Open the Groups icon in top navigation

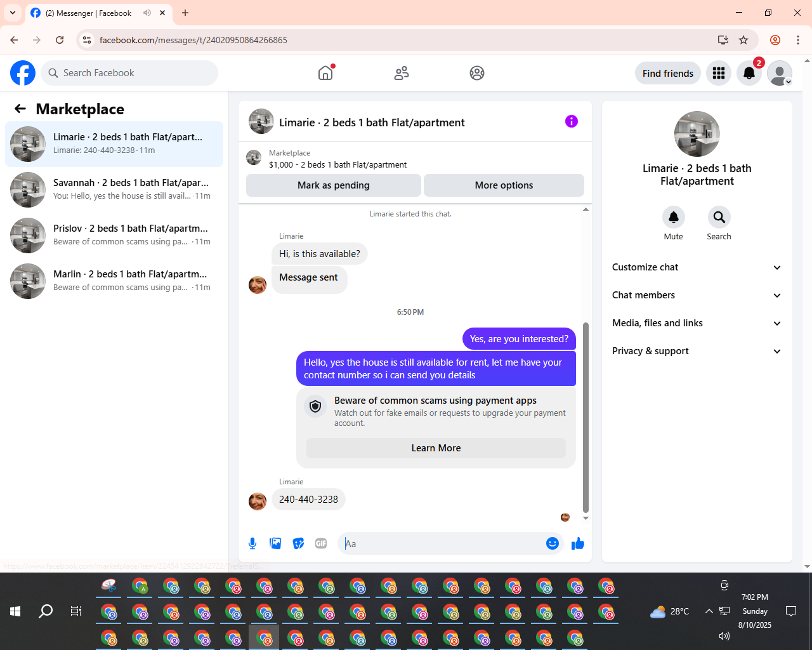[x=477, y=73]
